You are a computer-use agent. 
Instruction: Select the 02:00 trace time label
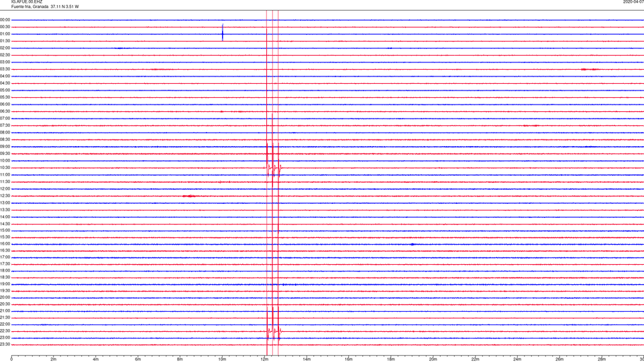[5, 48]
